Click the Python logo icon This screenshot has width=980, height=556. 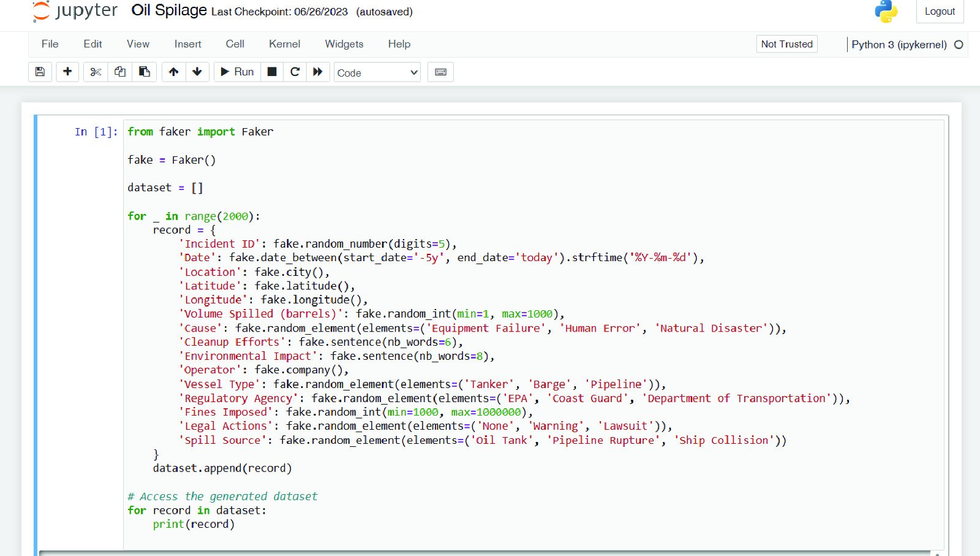pyautogui.click(x=886, y=12)
